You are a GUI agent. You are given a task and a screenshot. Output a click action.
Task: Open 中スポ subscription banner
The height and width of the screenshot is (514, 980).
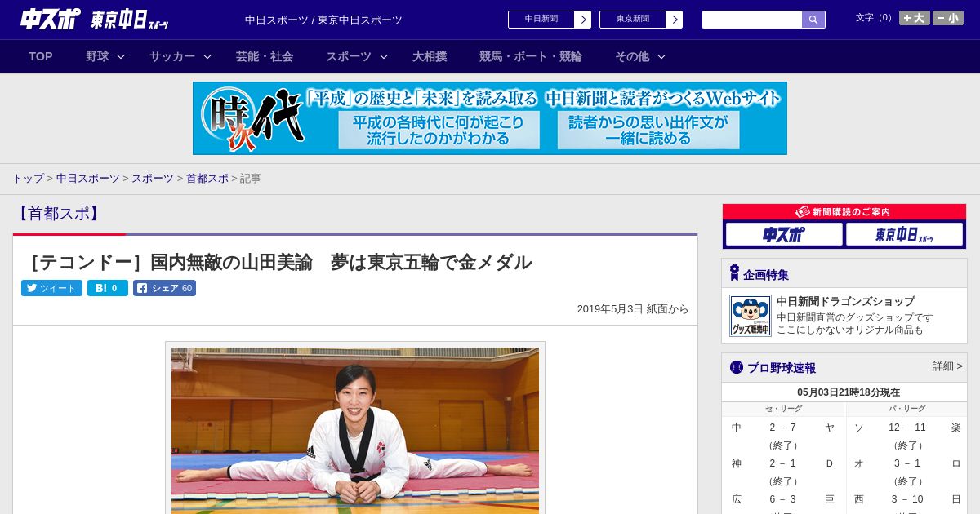tap(784, 235)
